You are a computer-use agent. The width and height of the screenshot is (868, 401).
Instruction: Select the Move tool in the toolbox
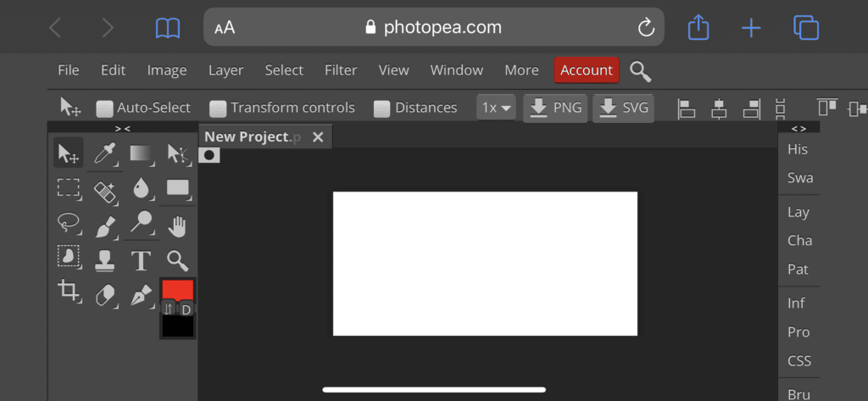[69, 153]
